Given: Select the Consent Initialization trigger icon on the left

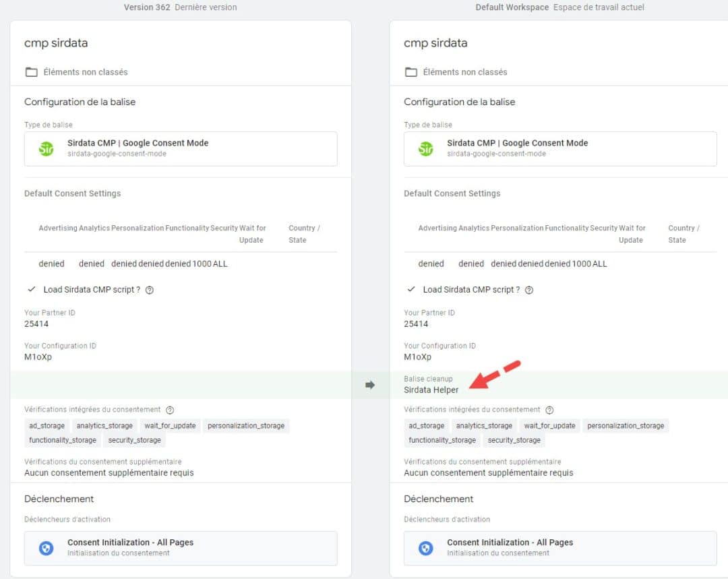Looking at the screenshot, I should click(x=46, y=548).
